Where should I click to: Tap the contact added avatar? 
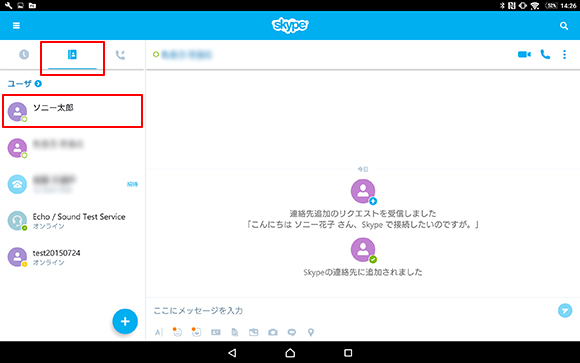363,250
